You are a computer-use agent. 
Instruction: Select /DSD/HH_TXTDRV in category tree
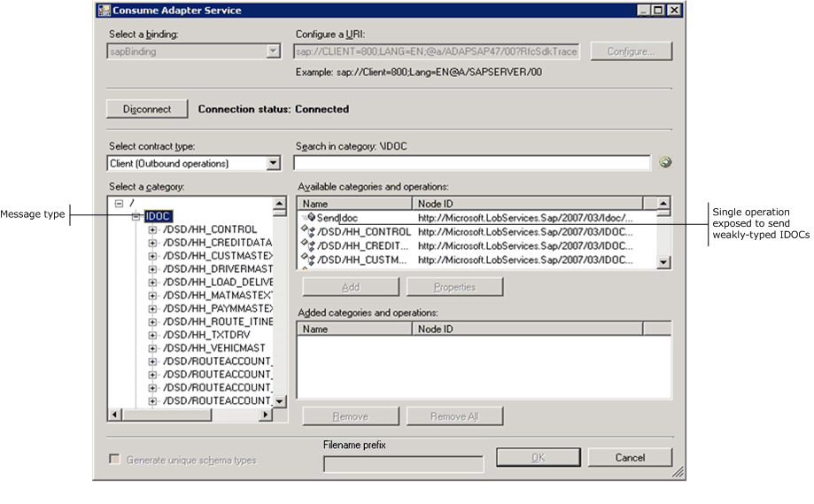click(x=206, y=335)
